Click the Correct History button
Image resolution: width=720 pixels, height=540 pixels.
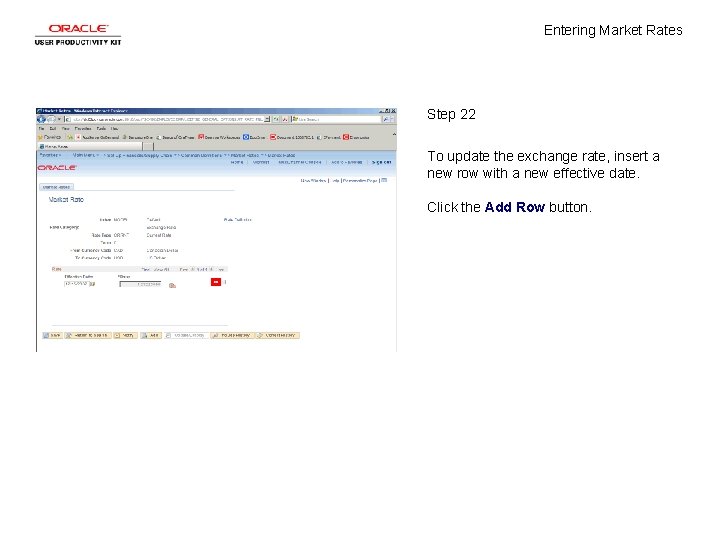click(x=278, y=336)
